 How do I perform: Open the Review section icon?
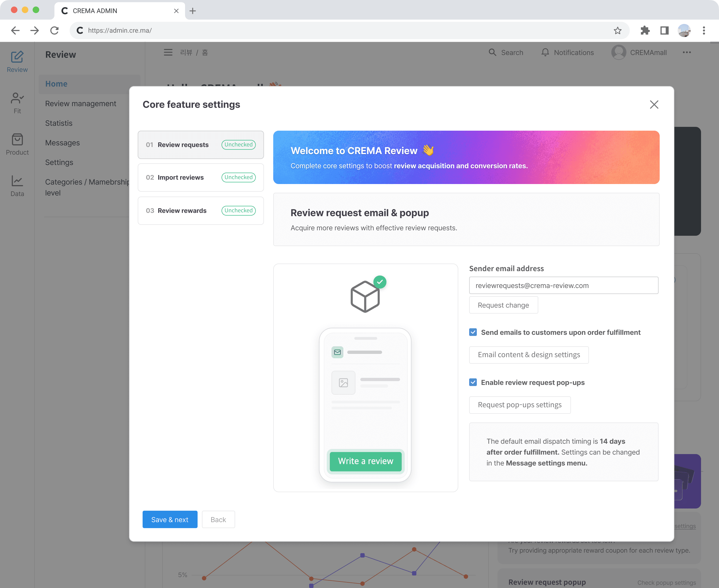click(x=17, y=57)
